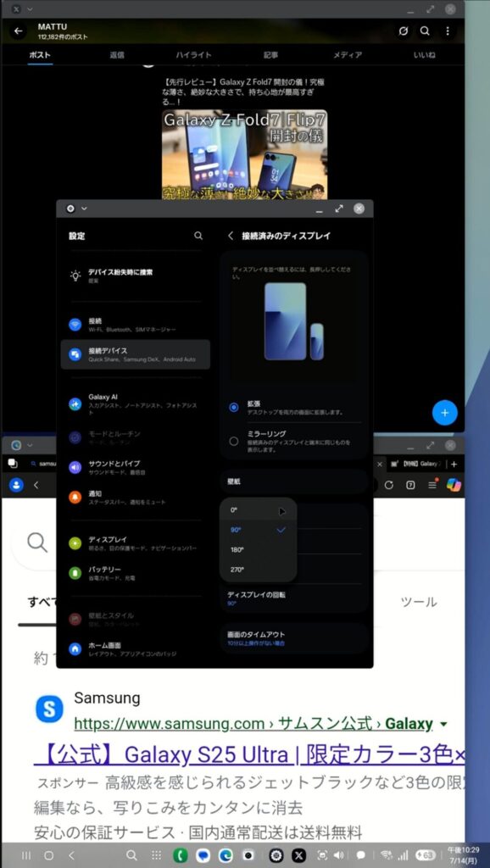Open the Galaxy AI settings category
This screenshot has width=490, height=868.
(135, 404)
